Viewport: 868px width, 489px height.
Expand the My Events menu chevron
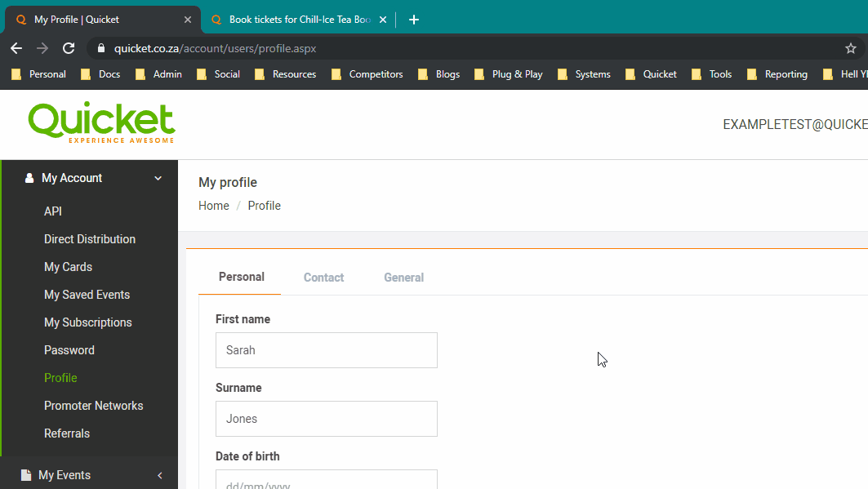coord(160,475)
